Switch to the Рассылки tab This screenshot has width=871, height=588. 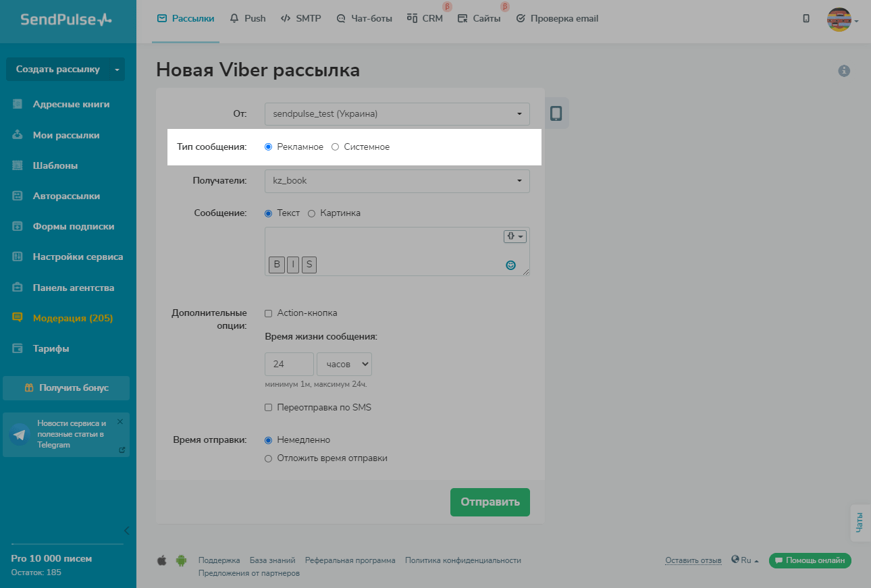tap(186, 19)
